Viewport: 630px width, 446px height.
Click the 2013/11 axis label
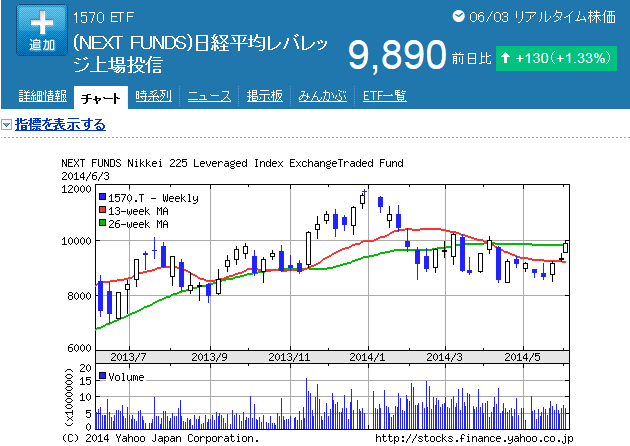click(x=289, y=357)
